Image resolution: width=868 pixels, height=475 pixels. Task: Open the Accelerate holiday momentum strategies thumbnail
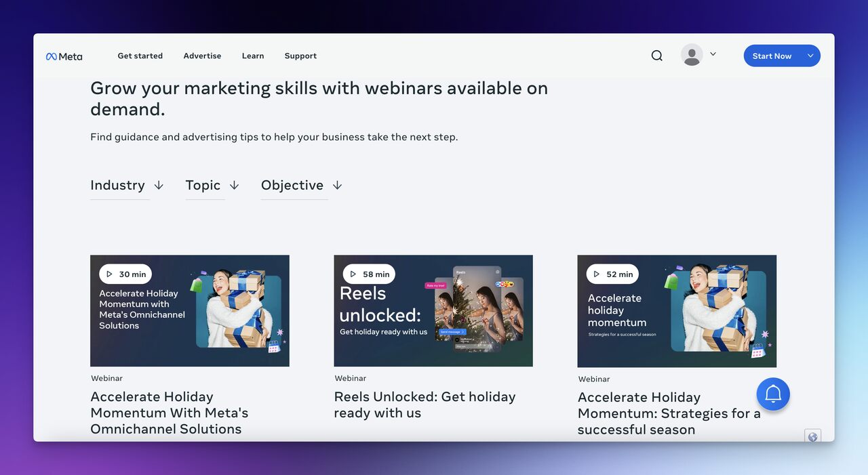677,311
